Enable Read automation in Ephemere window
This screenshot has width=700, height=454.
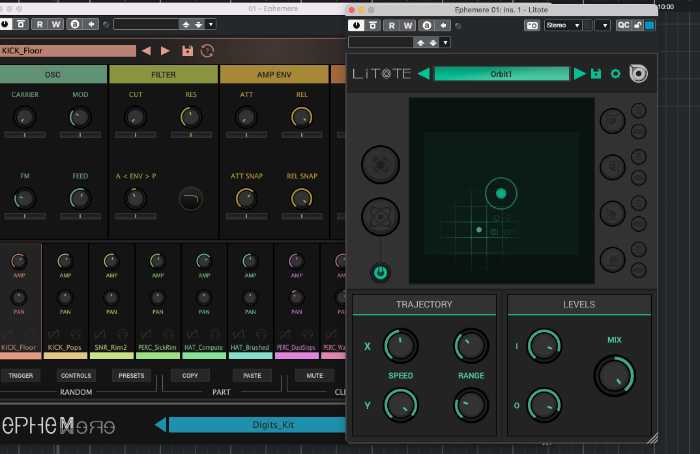point(40,24)
